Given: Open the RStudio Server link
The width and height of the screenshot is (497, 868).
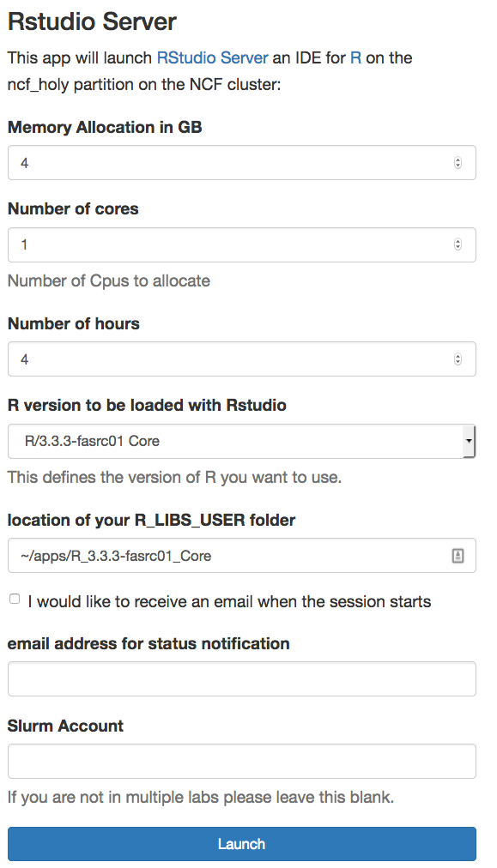Looking at the screenshot, I should coord(212,57).
